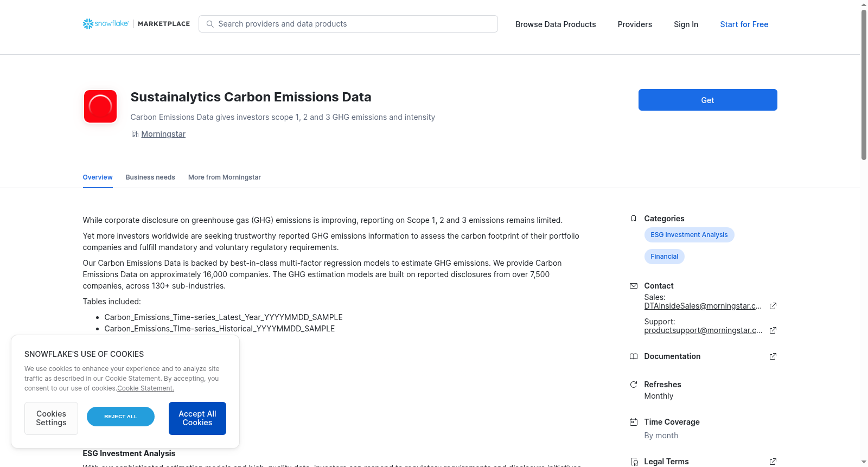Click Accept All Cookies
Image resolution: width=868 pixels, height=467 pixels.
click(197, 418)
